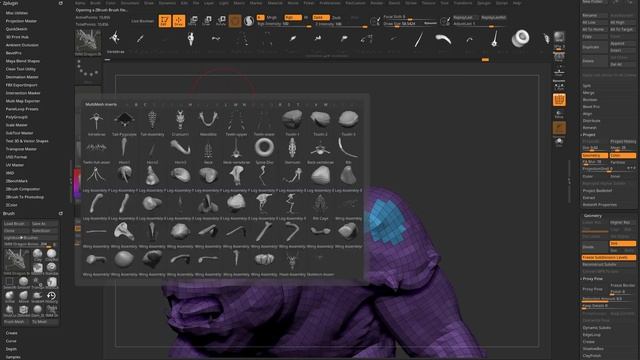This screenshot has height=360, width=640.
Task: Collapse the Geometry palette header
Action: [x=593, y=216]
